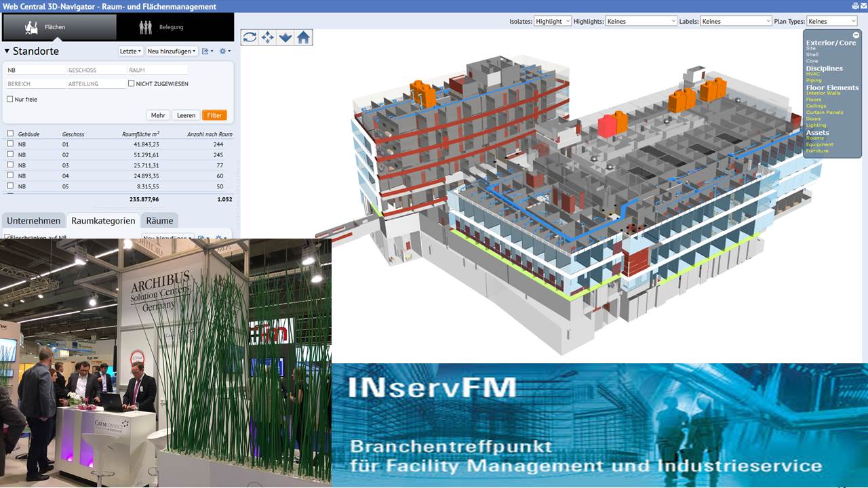Click the email envelope icon

coord(864,5)
